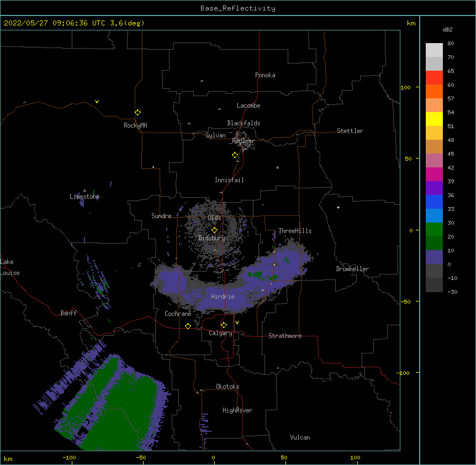Select the yellow diamond marker above Calgary
Screen dimensions: 476x465
tap(224, 325)
